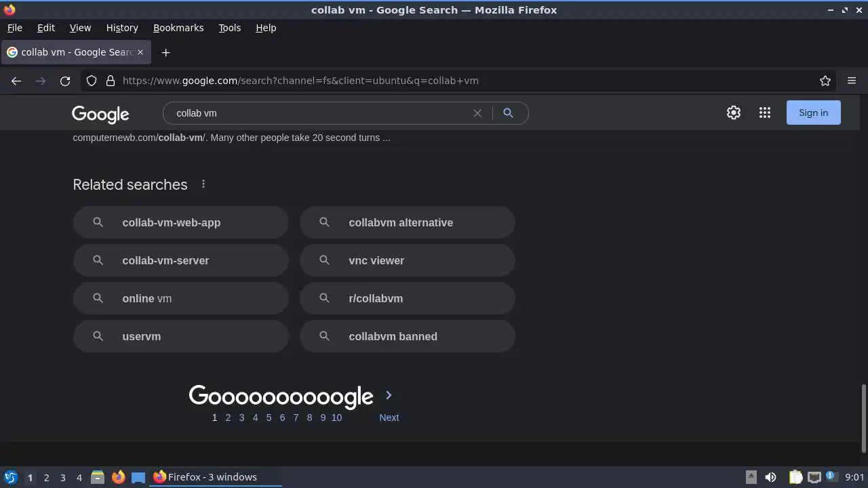The height and width of the screenshot is (488, 868).
Task: Search related term online vm
Action: 181,298
